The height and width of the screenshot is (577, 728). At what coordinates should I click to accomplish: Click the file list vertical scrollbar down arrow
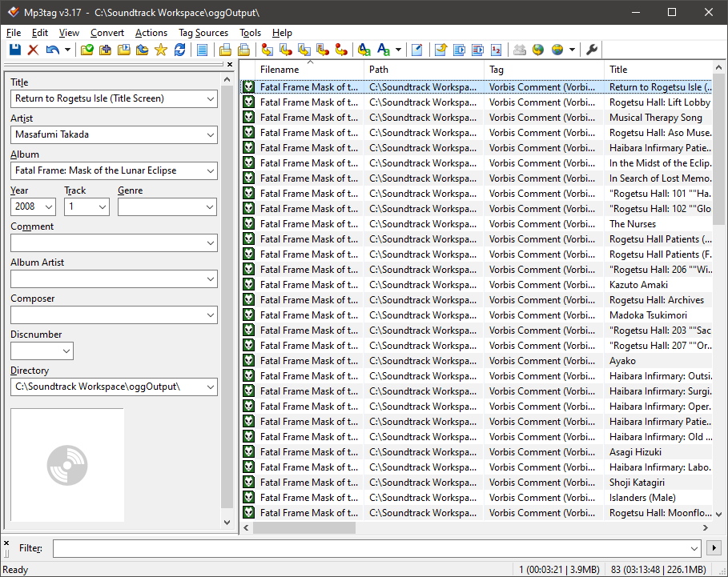719,514
